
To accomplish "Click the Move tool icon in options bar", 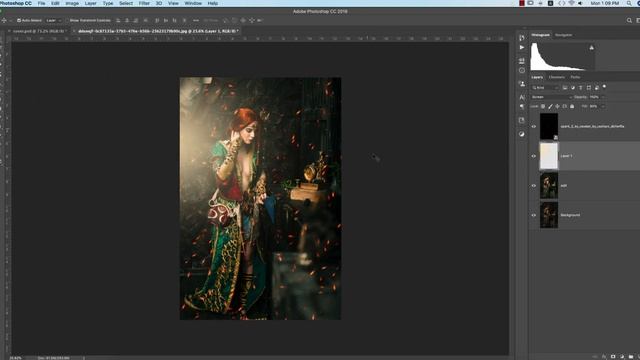I will 4,20.
